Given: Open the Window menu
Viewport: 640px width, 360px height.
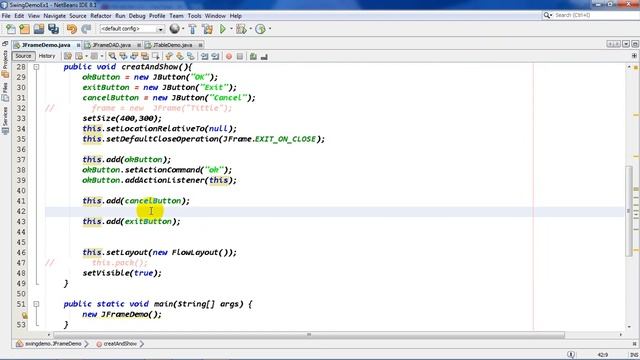Looking at the screenshot, I should point(215,16).
